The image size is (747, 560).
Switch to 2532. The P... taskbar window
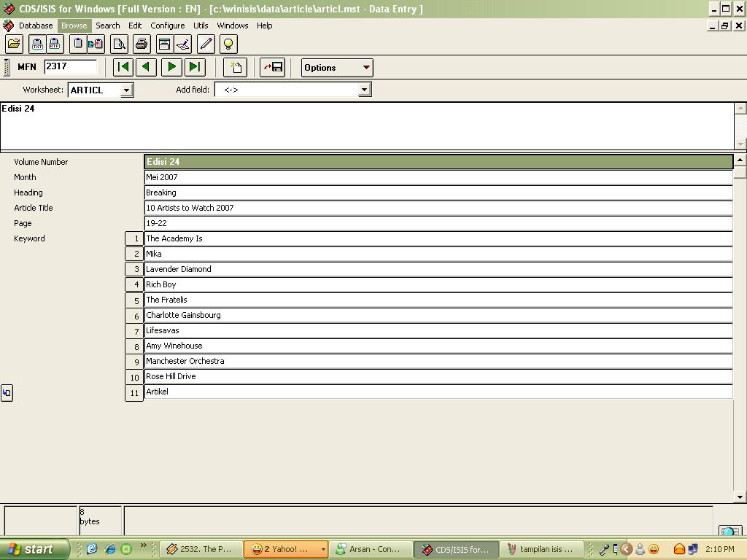click(x=201, y=549)
